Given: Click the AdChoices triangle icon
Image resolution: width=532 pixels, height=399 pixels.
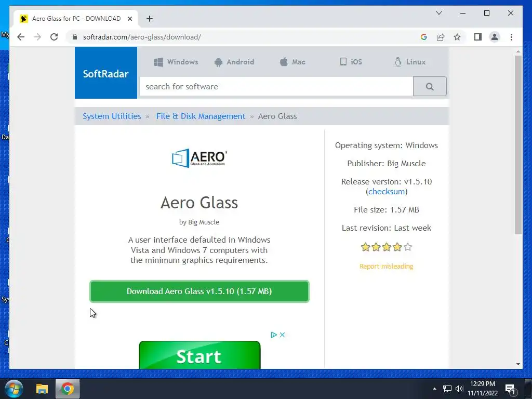Looking at the screenshot, I should pos(274,335).
